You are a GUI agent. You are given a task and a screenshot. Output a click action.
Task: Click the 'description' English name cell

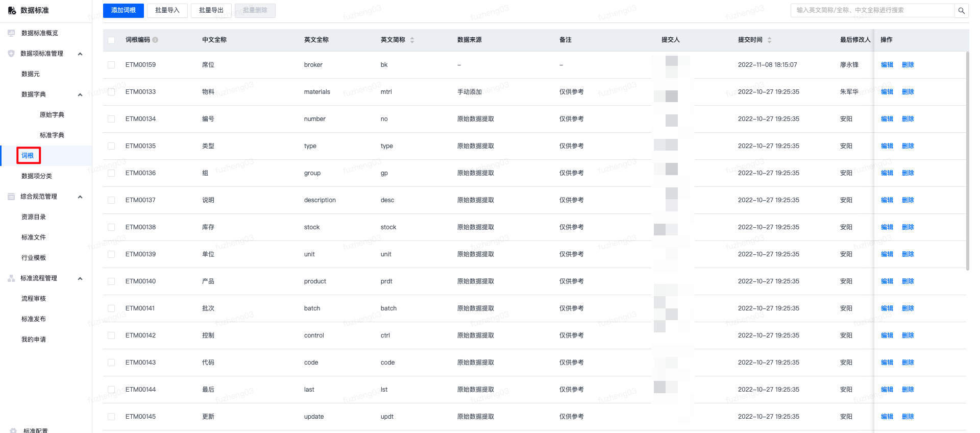(x=320, y=200)
